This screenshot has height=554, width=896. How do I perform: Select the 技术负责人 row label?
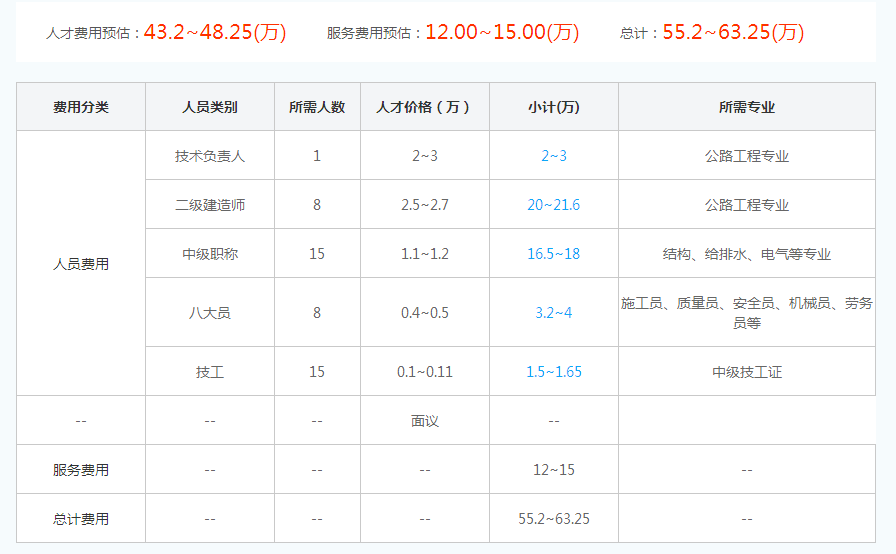point(210,156)
